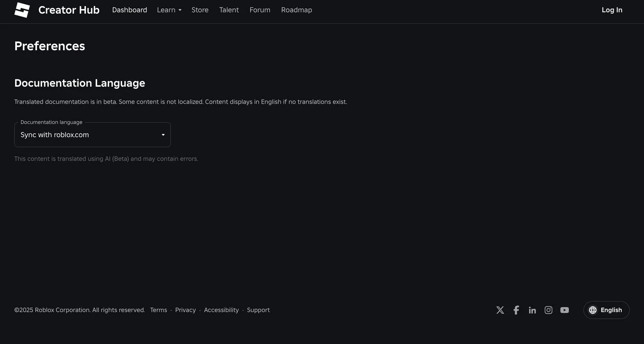Click the Documentation Language section heading
644x344 pixels.
coord(80,83)
